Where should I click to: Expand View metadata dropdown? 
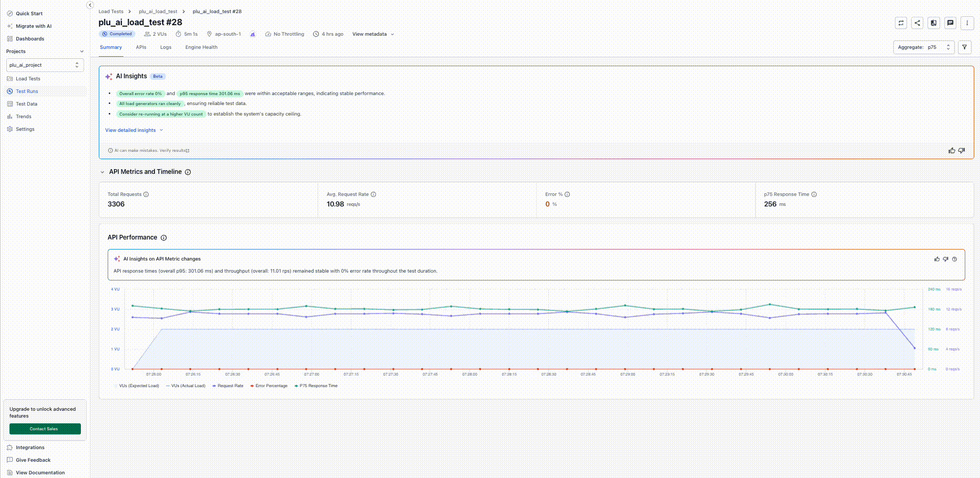(373, 34)
